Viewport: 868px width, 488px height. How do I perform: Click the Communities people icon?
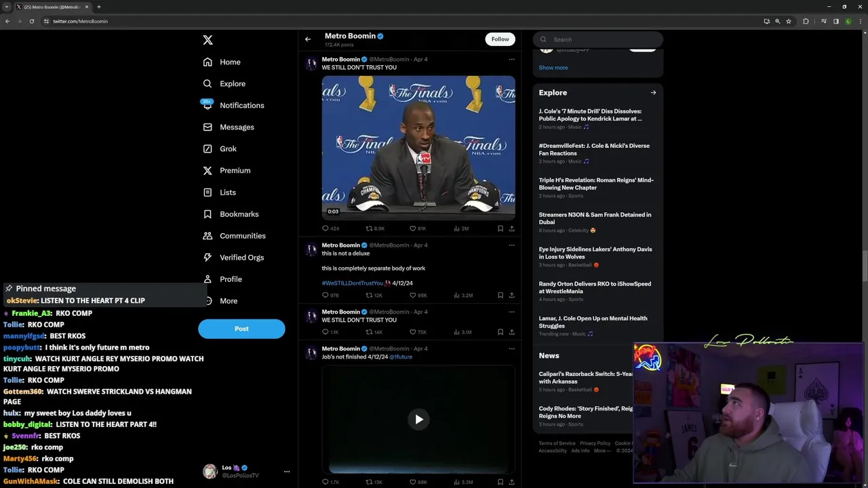pyautogui.click(x=208, y=236)
